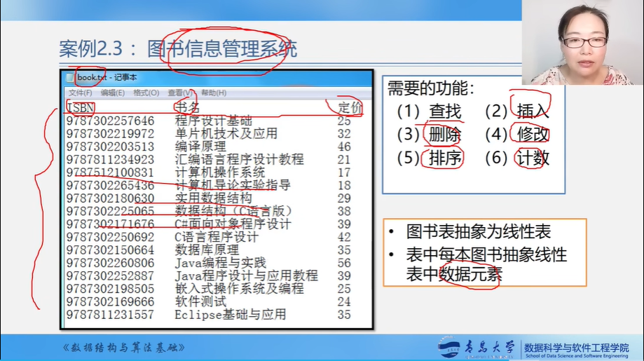
Task: Open the 帮助(H) menu
Action: 213,93
